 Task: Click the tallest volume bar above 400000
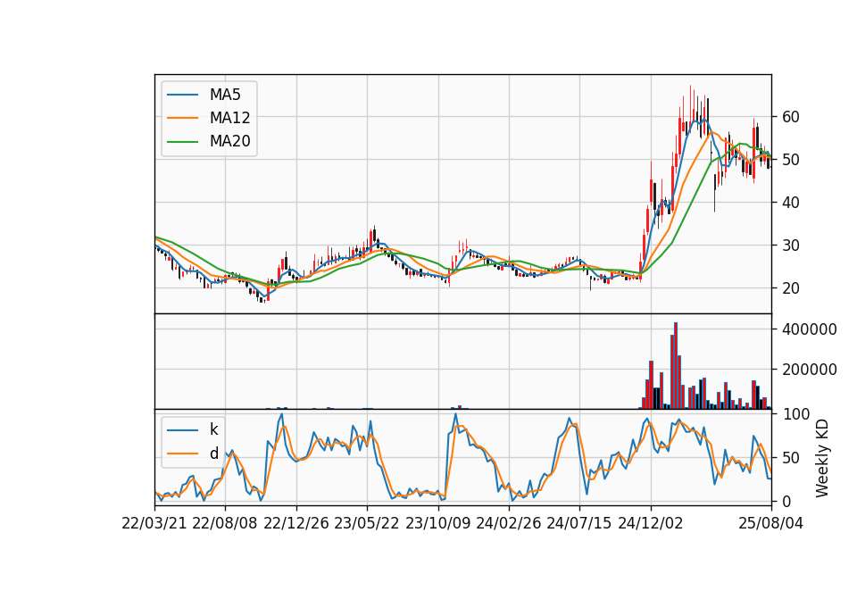[676, 366]
